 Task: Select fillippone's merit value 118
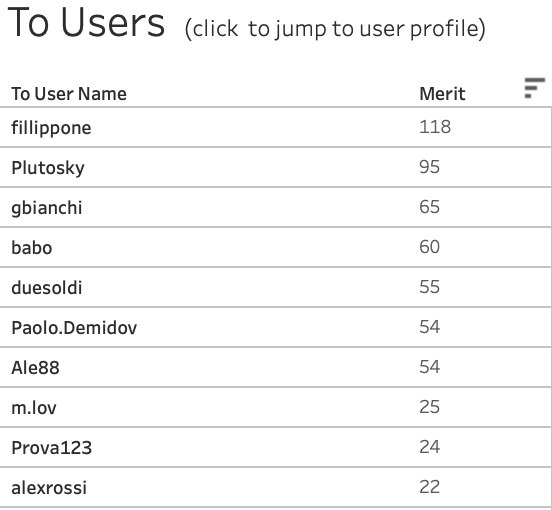435,127
